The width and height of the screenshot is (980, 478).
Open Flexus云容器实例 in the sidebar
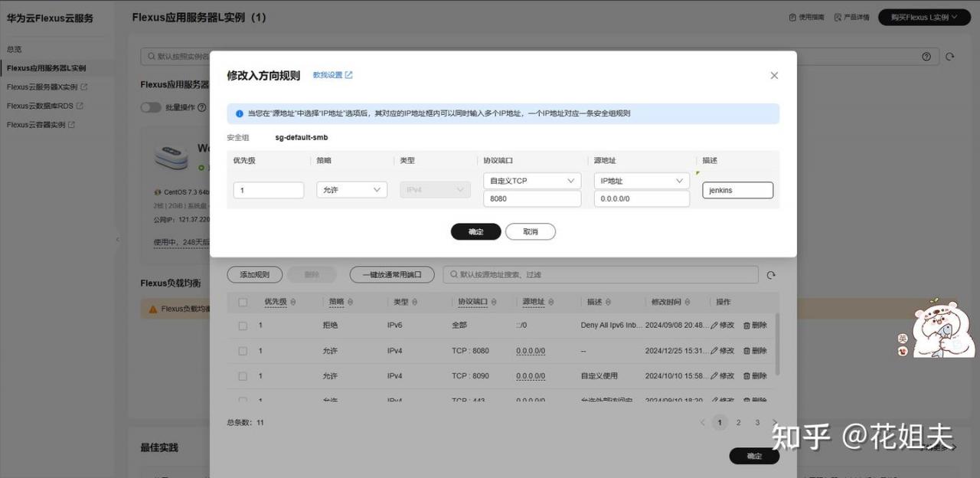(x=41, y=125)
